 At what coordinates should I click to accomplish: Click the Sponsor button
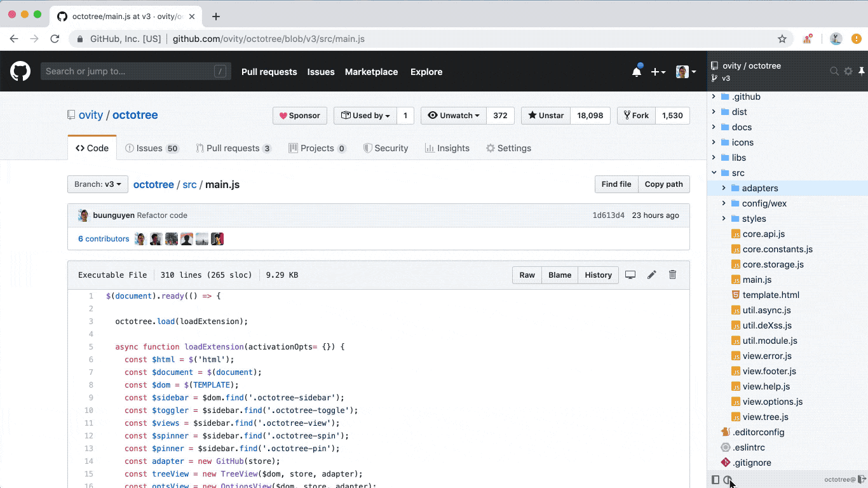coord(300,116)
